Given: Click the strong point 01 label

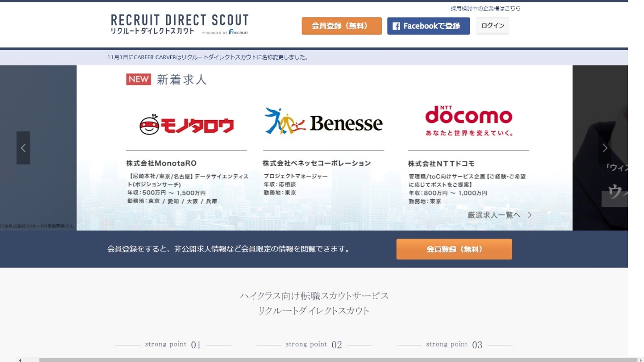Looking at the screenshot, I should (x=173, y=345).
